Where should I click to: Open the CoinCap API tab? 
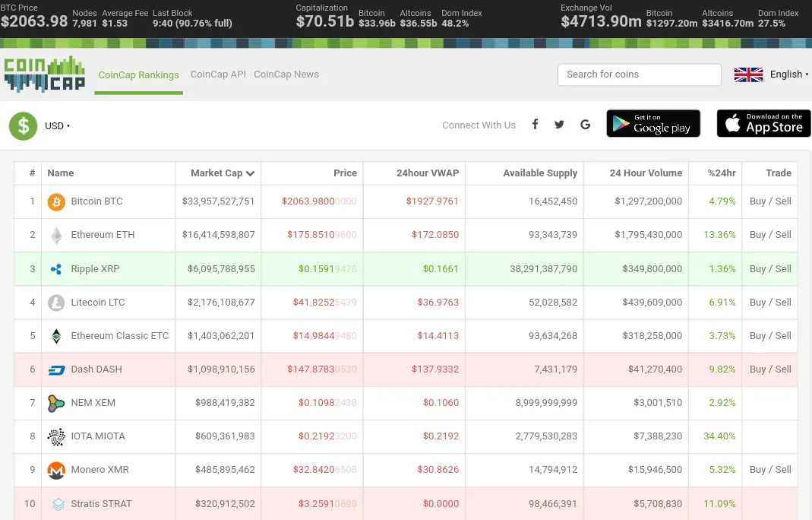218,75
